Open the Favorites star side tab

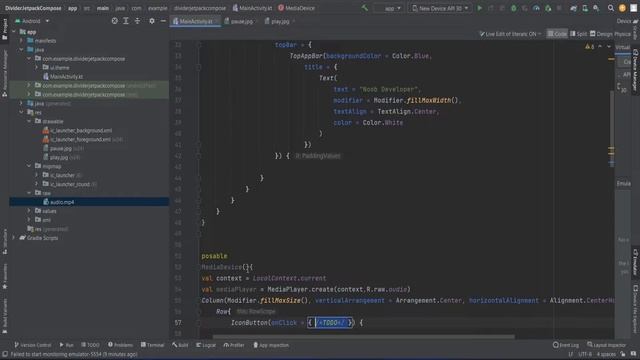(4, 276)
